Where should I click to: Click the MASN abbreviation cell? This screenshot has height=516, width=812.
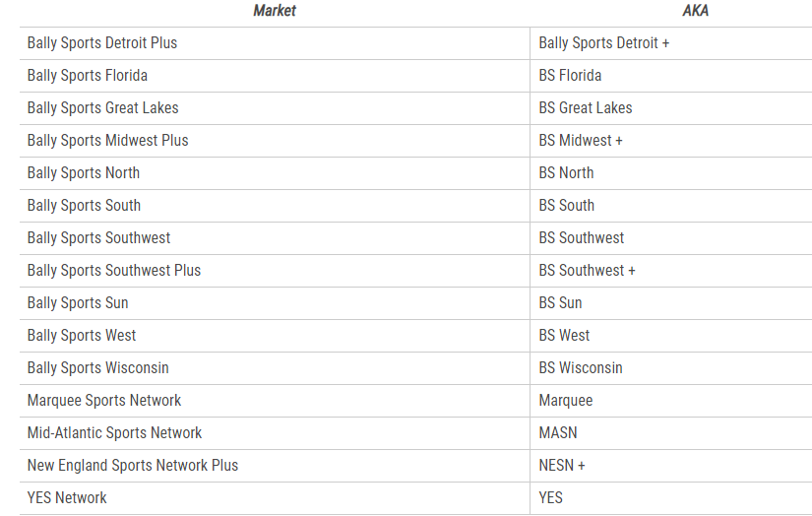click(x=558, y=433)
